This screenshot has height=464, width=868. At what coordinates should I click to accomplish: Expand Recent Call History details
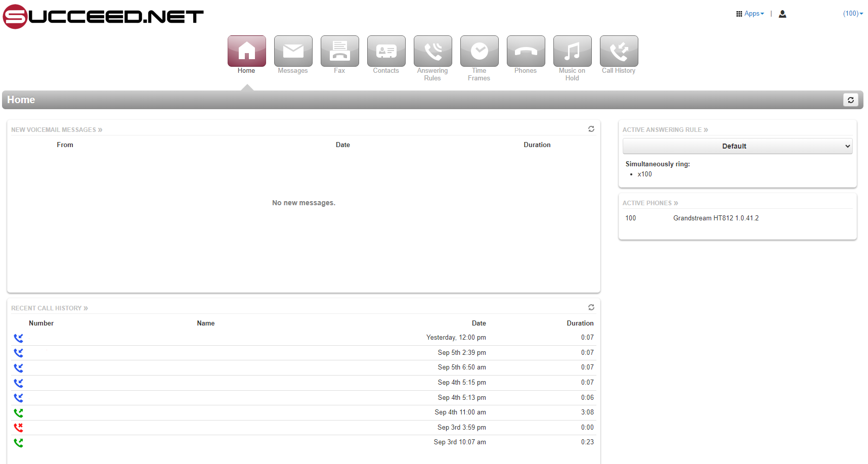(49, 308)
